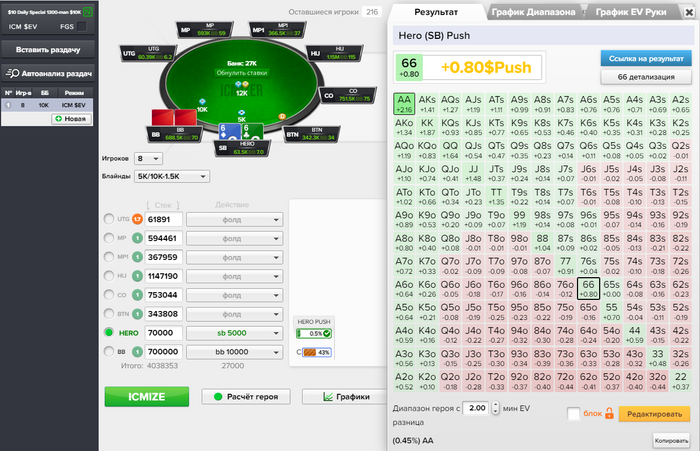Image resolution: width=700 pixels, height=451 pixels.
Task: Select the MP radio button
Action: [108, 238]
